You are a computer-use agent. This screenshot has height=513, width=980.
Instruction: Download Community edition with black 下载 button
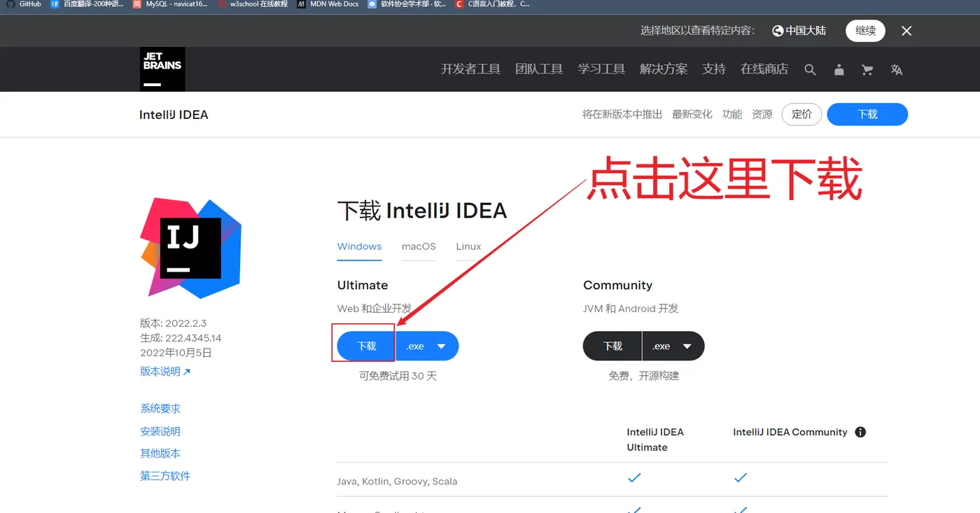tap(612, 346)
